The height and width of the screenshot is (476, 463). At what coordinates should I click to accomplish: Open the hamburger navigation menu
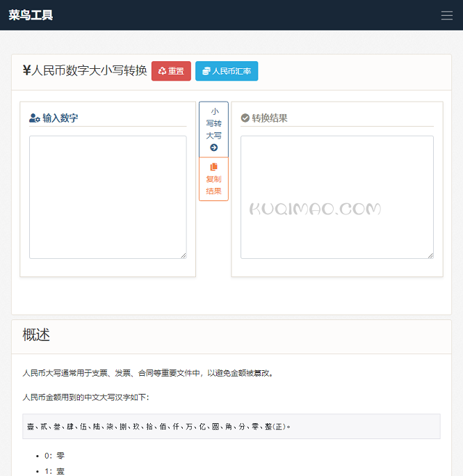coord(446,15)
